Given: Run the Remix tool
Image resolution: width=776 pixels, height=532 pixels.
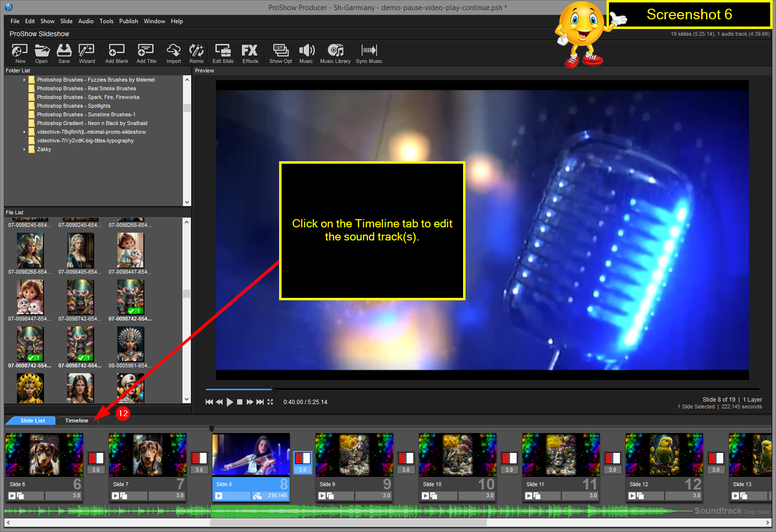Looking at the screenshot, I should point(197,53).
